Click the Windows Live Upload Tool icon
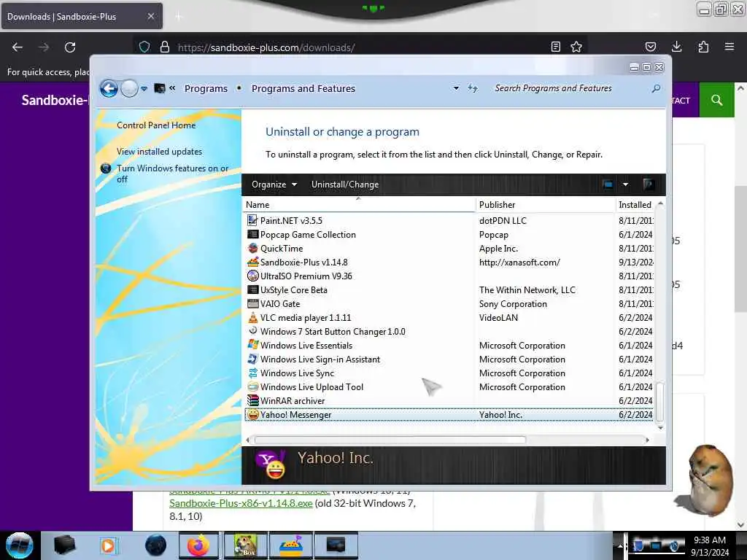 coord(252,386)
